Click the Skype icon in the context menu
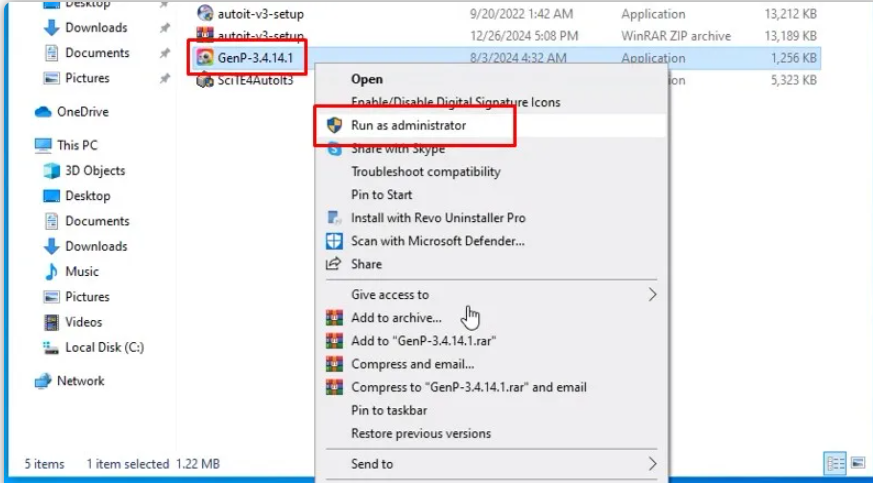 (334, 149)
